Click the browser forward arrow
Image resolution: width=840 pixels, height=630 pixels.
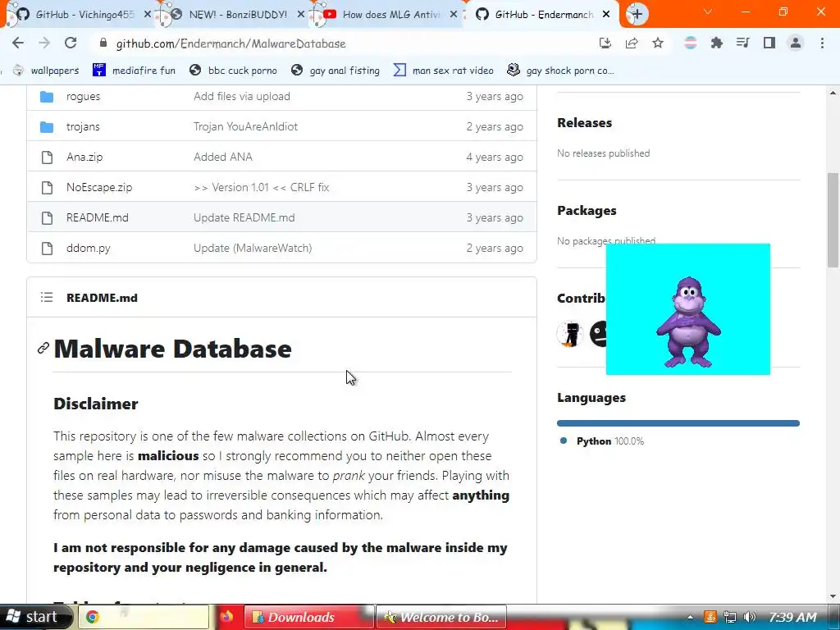click(x=44, y=43)
